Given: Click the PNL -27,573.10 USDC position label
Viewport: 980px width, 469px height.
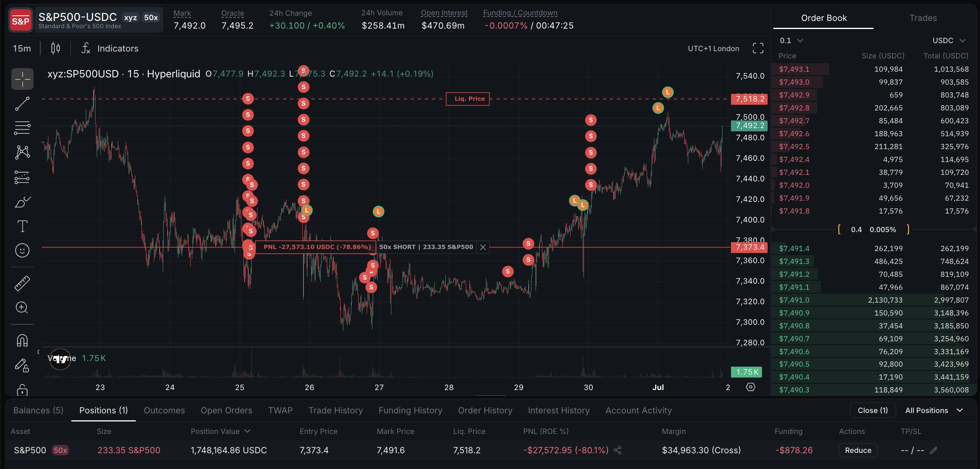Looking at the screenshot, I should pyautogui.click(x=317, y=247).
